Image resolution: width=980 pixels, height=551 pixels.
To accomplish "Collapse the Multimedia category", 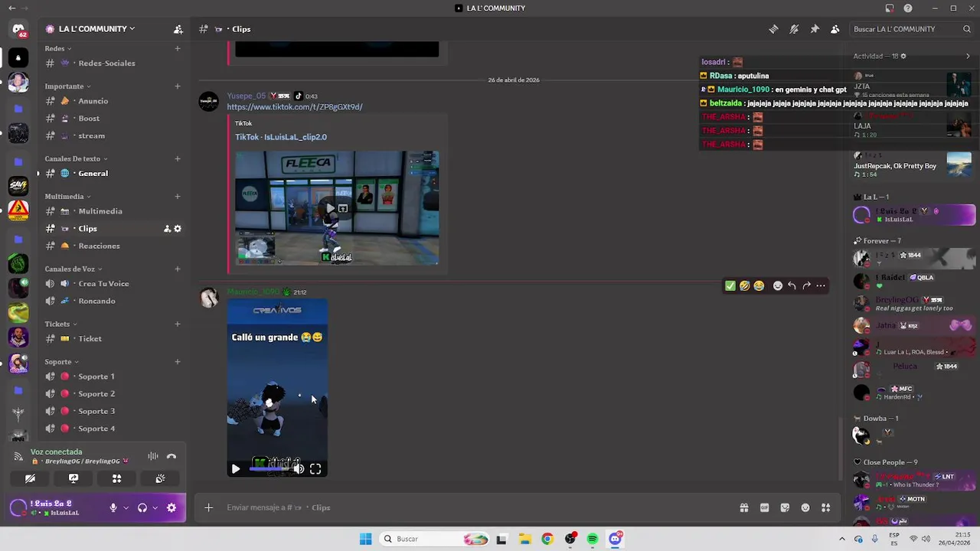I will (67, 197).
